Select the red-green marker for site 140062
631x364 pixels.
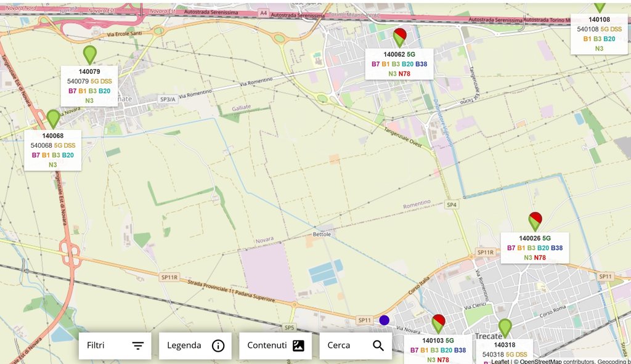[399, 38]
